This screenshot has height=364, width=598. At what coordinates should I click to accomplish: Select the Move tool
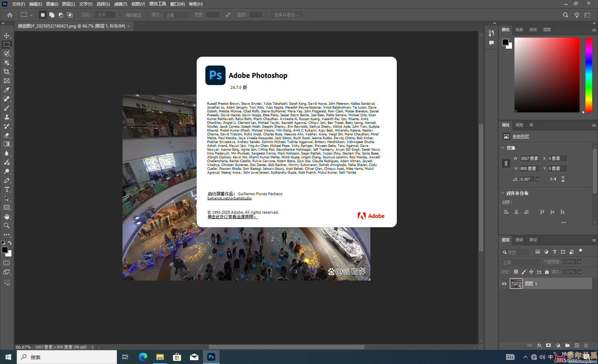7,35
